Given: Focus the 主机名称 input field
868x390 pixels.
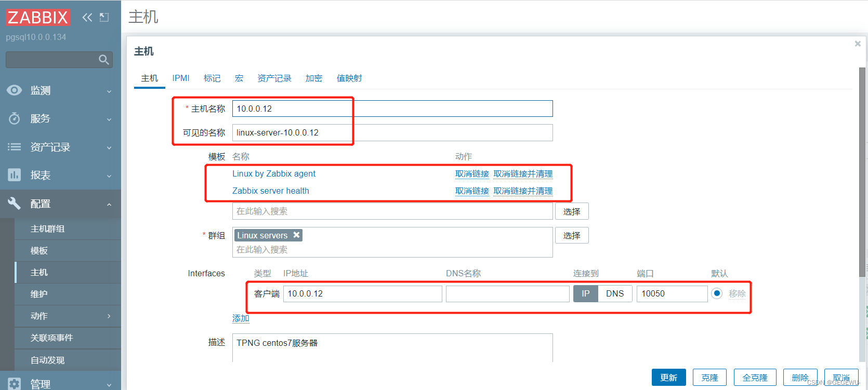Looking at the screenshot, I should [x=392, y=109].
